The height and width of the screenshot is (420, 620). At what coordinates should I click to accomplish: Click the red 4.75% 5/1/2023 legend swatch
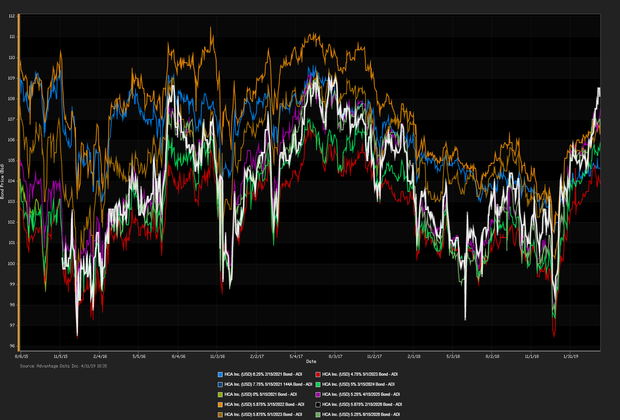(x=318, y=374)
